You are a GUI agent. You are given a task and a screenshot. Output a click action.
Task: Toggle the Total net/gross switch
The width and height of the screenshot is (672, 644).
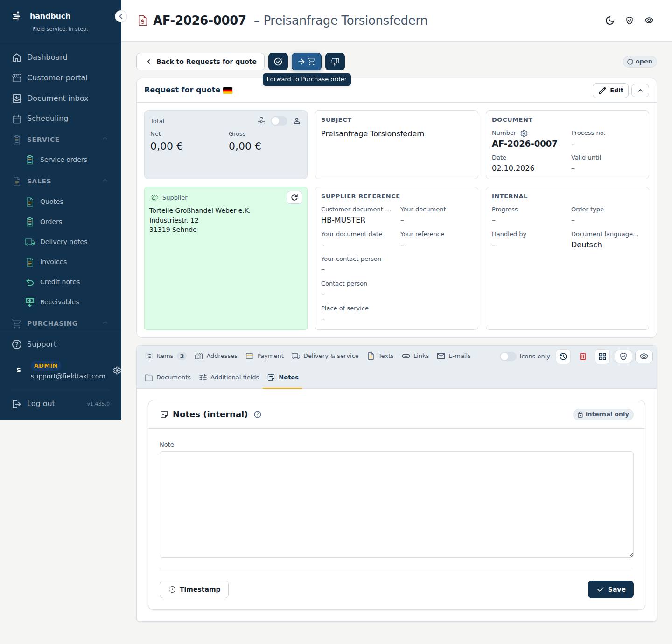(279, 121)
